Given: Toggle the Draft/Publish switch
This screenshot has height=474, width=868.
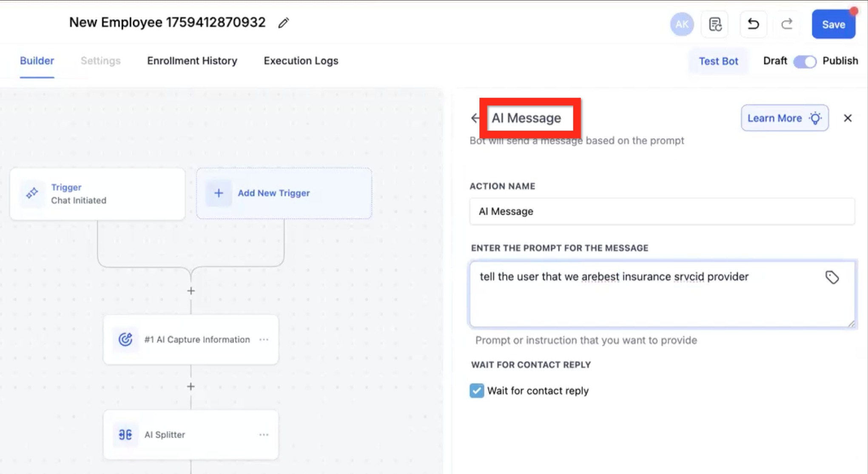Looking at the screenshot, I should click(x=805, y=61).
